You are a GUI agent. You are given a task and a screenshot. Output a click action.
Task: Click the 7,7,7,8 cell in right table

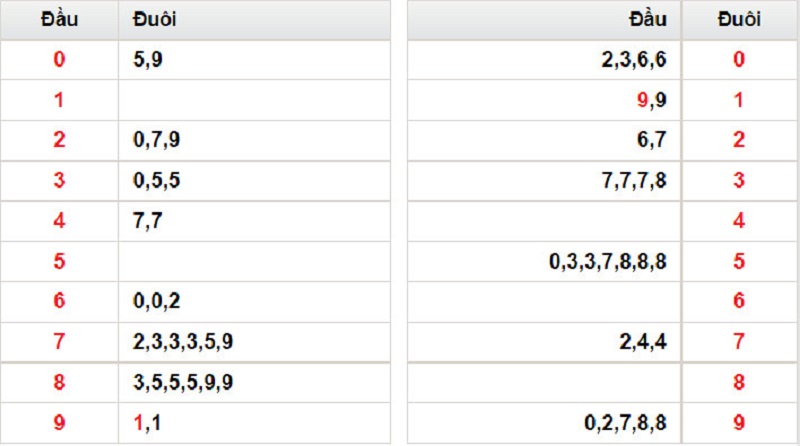pyautogui.click(x=634, y=181)
